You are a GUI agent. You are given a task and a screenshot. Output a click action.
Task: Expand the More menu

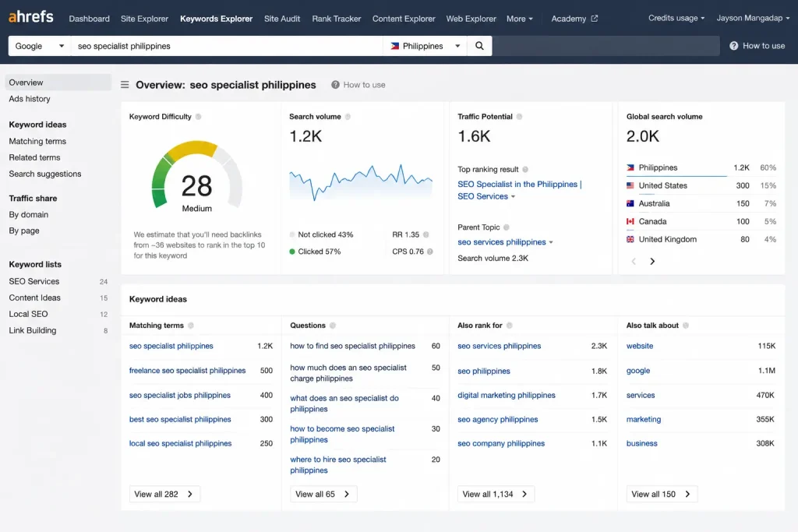(519, 19)
